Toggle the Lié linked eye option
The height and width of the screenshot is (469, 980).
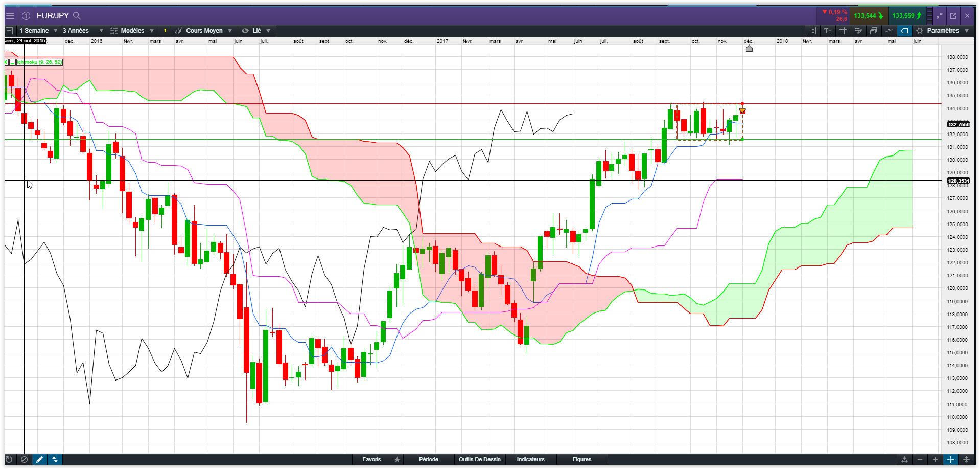[x=256, y=31]
